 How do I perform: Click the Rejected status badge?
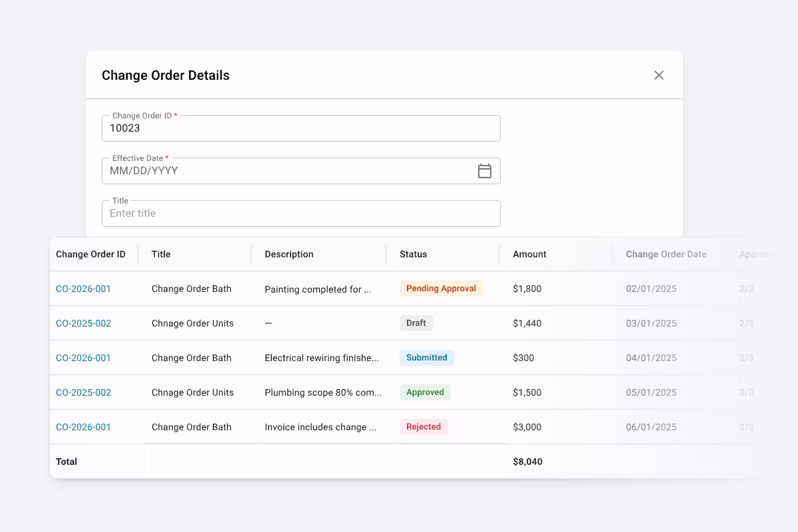424,427
